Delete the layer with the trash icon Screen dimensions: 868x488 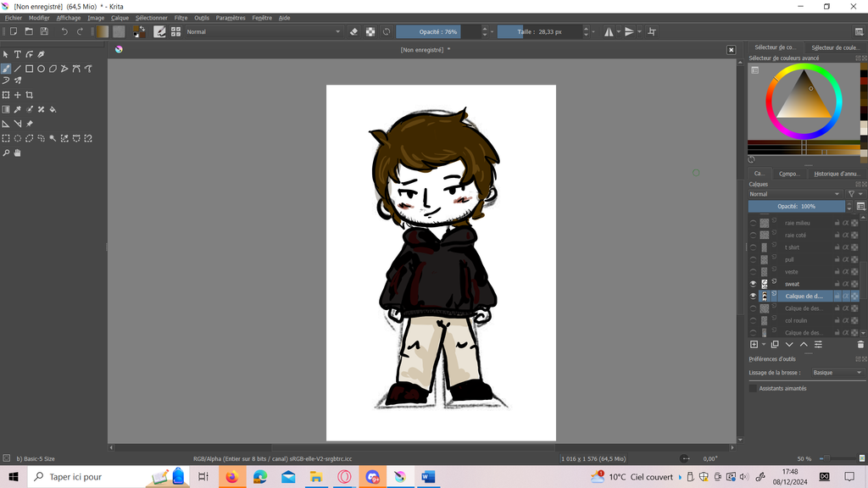click(x=860, y=345)
